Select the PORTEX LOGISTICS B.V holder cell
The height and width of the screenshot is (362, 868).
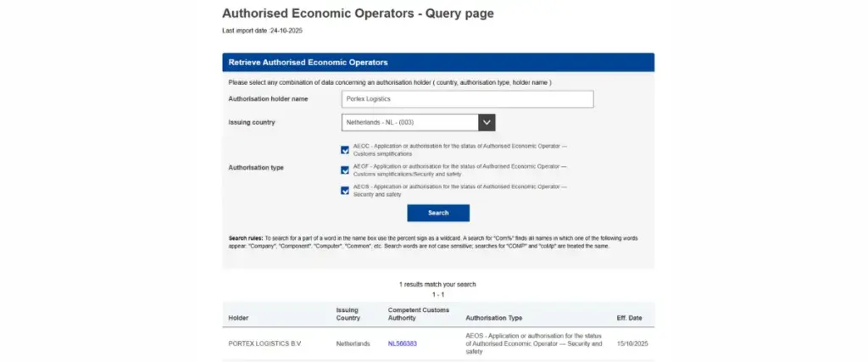coord(264,343)
